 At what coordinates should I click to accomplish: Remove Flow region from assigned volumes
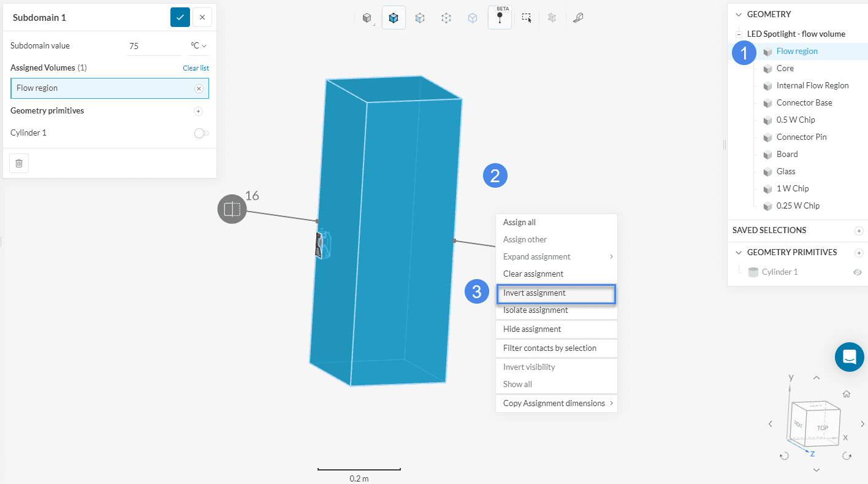pyautogui.click(x=199, y=88)
